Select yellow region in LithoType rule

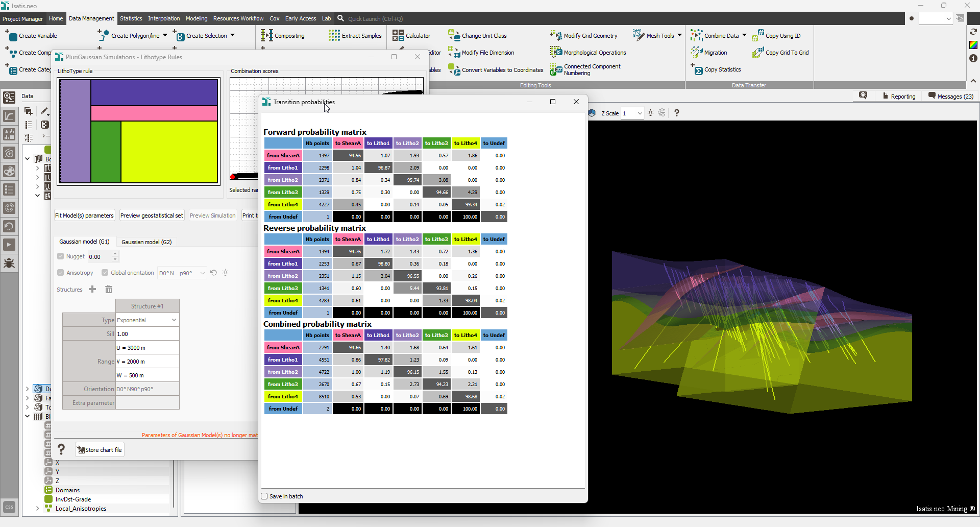coord(169,152)
